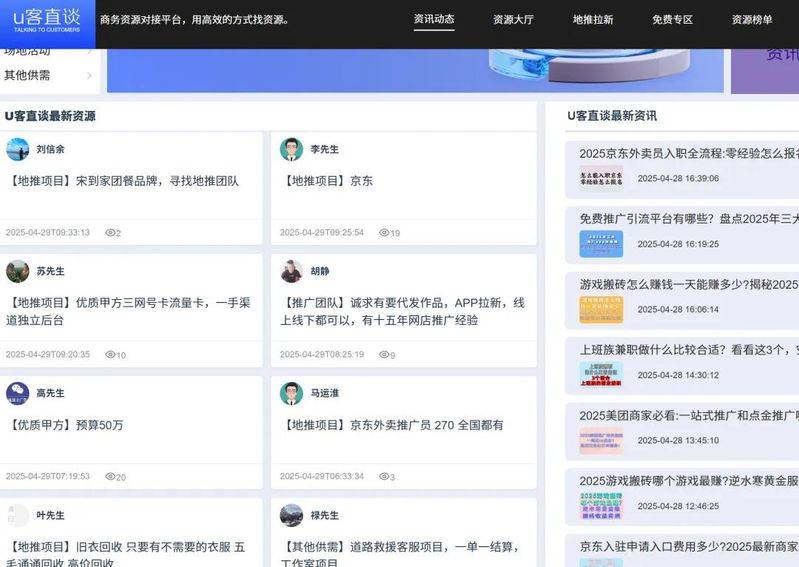Select 其他供需 in the left category menu
Image resolution: width=799 pixels, height=567 pixels.
pyautogui.click(x=27, y=75)
